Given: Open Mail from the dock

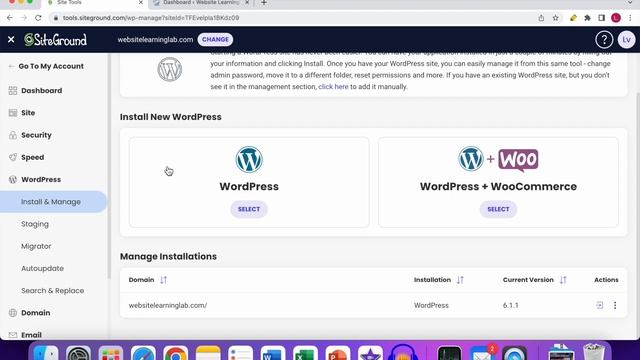Looking at the screenshot, I should coord(482,353).
